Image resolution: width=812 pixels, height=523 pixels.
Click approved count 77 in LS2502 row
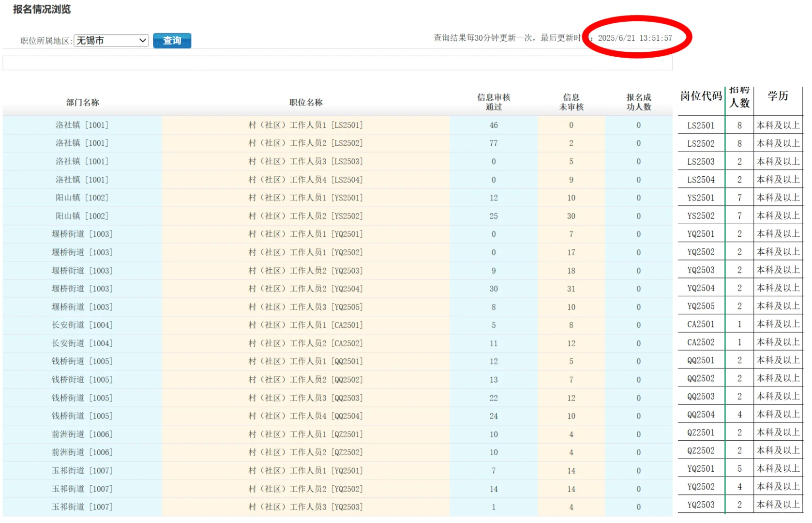[x=494, y=143]
